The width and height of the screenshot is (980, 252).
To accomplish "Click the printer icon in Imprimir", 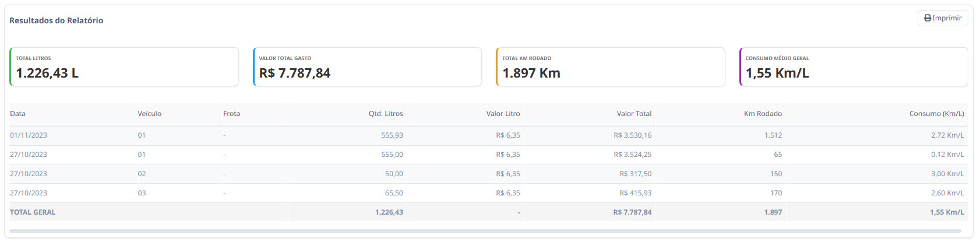I will pyautogui.click(x=928, y=18).
